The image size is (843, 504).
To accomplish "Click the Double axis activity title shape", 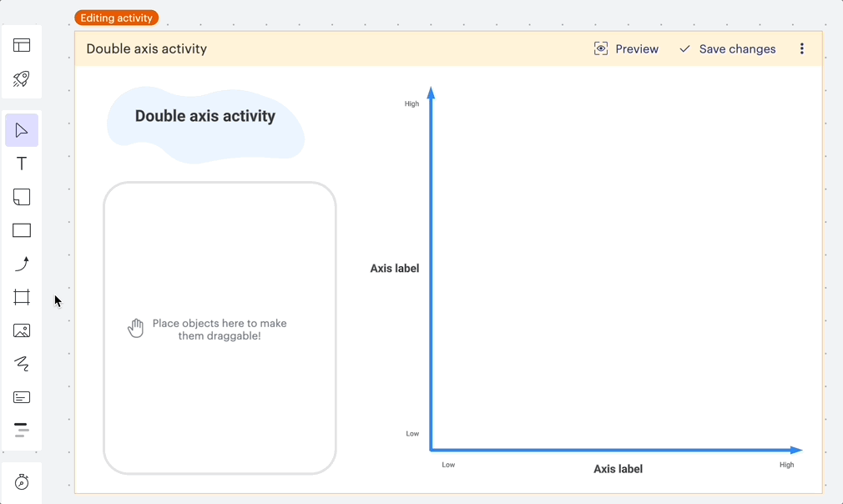I will pyautogui.click(x=205, y=116).
